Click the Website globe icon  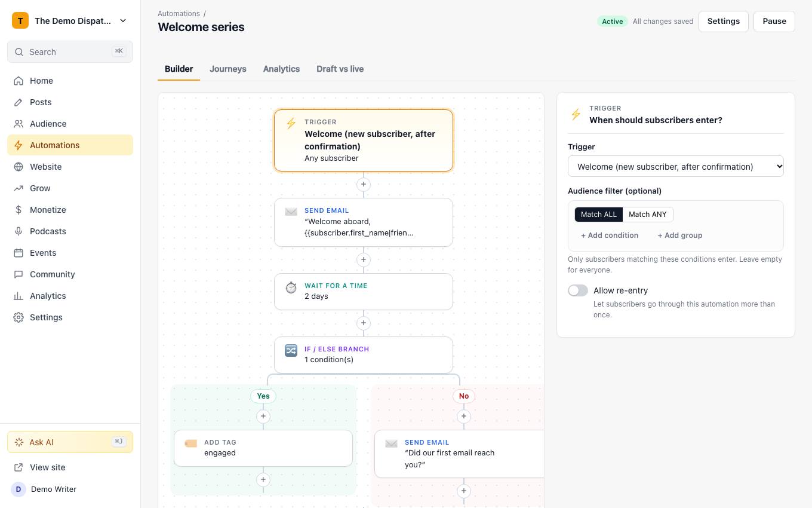[19, 167]
